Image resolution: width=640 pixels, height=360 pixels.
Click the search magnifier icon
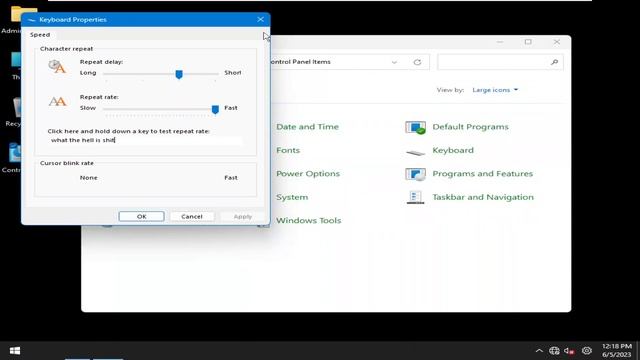click(554, 62)
